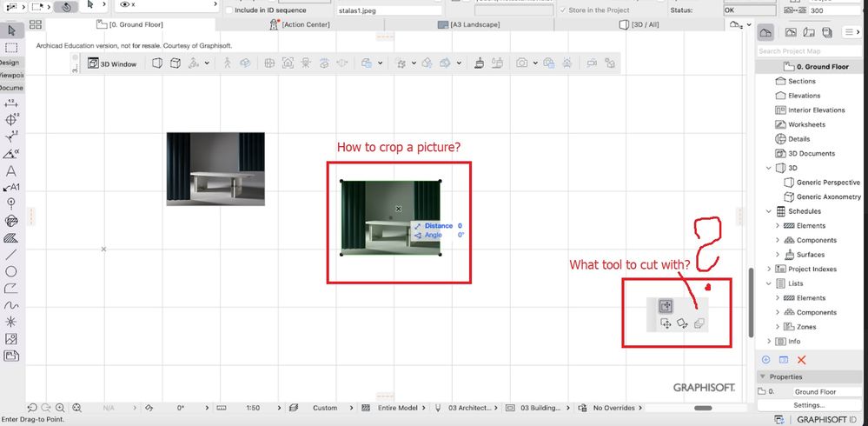Select the Text tool
Image resolution: width=868 pixels, height=426 pixels.
11,171
